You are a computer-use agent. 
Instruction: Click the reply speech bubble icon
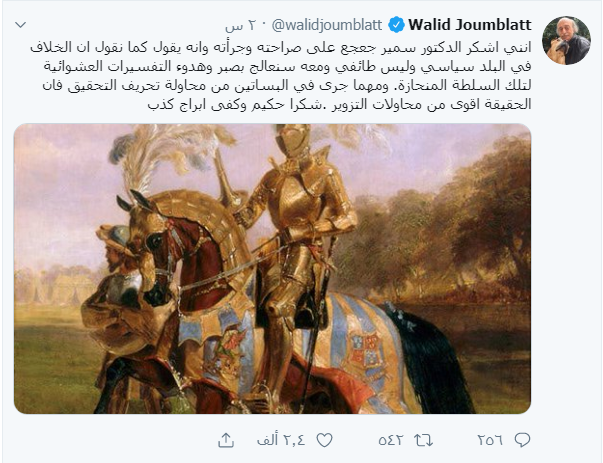522,440
